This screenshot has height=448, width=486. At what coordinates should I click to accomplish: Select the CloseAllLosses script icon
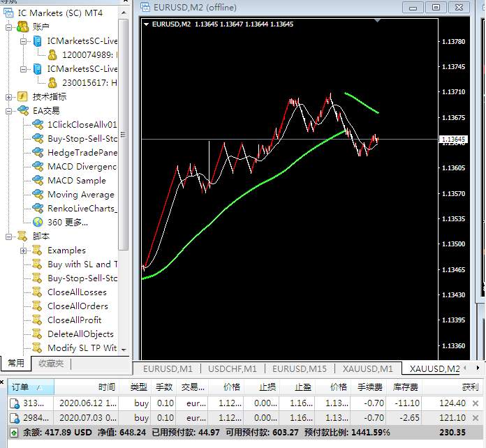tap(37, 292)
